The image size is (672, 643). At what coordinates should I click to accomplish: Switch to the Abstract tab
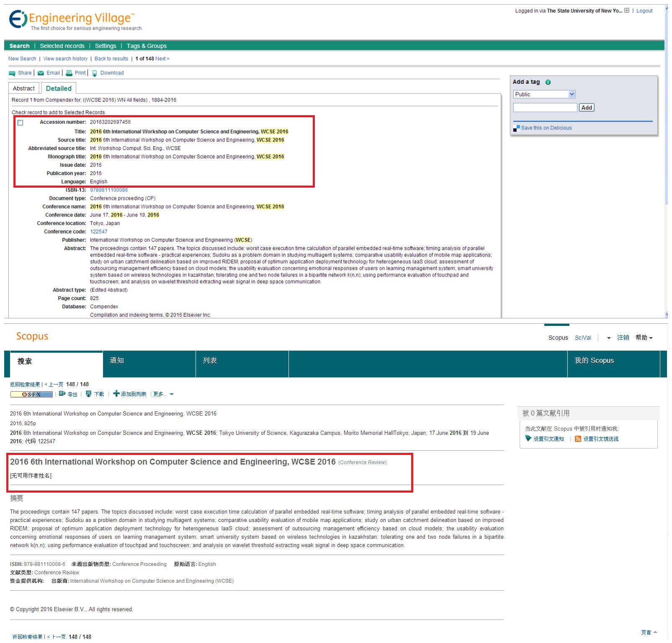[x=24, y=88]
